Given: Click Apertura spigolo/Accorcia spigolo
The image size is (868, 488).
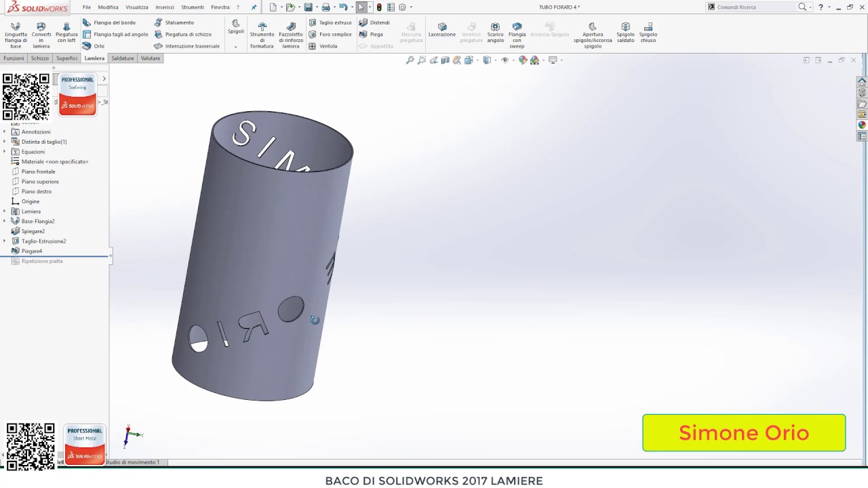Looking at the screenshot, I should 593,35.
